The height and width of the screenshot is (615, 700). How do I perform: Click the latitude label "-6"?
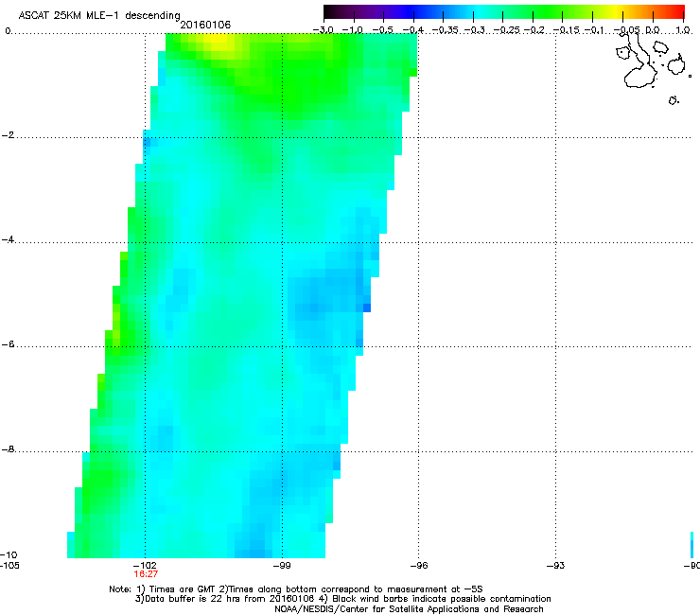click(8, 344)
